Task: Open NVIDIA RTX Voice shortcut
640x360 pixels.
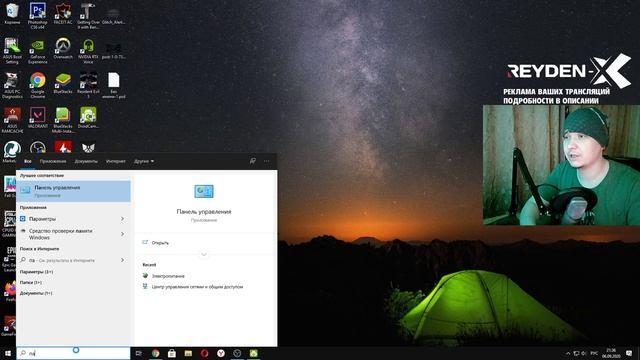Action: (88, 51)
